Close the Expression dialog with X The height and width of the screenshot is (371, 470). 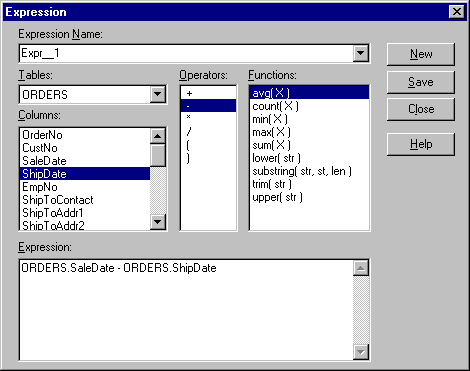pyautogui.click(x=457, y=12)
